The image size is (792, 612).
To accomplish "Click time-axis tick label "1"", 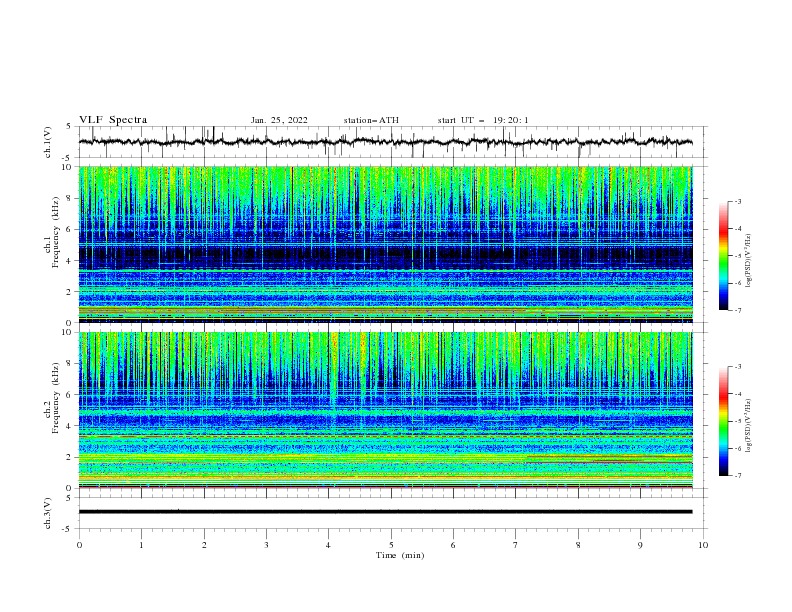I will (141, 545).
